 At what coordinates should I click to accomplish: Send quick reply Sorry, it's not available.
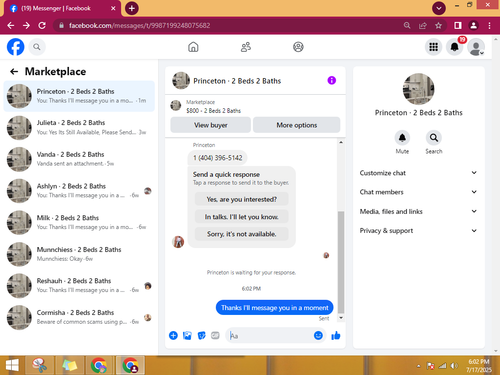(242, 234)
